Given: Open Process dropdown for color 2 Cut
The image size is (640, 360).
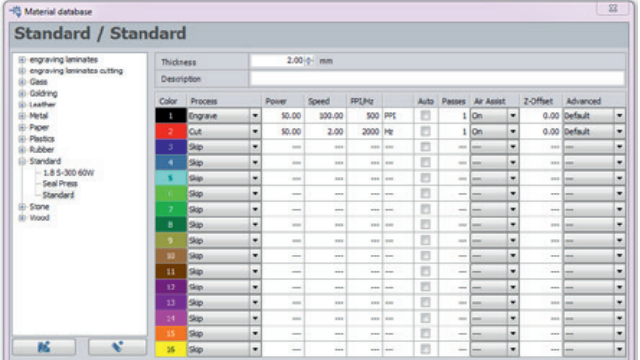Looking at the screenshot, I should 255,131.
